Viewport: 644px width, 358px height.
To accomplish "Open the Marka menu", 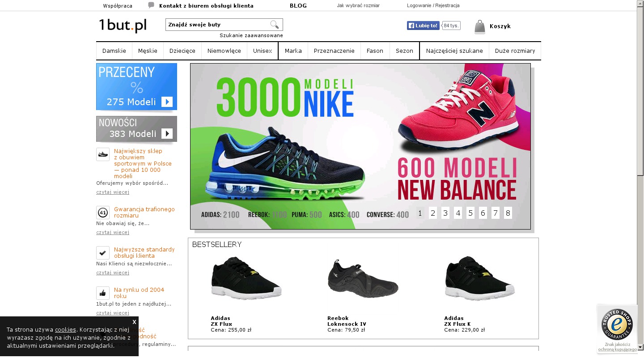I will click(293, 51).
